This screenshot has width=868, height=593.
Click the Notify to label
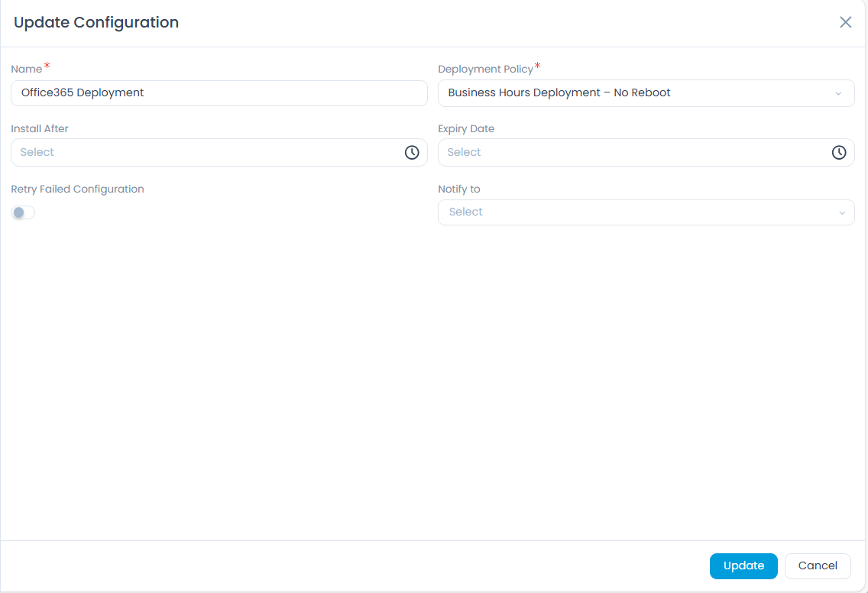[459, 189]
